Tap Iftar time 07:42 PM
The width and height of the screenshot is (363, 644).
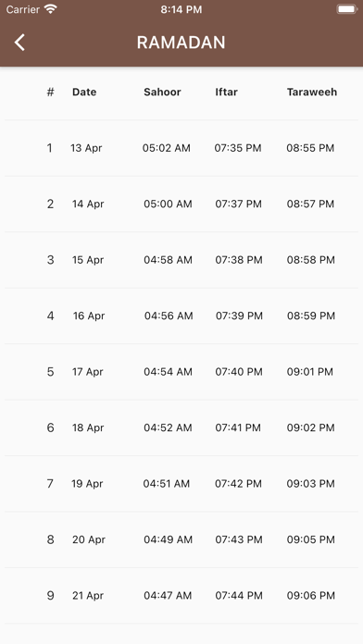(238, 483)
